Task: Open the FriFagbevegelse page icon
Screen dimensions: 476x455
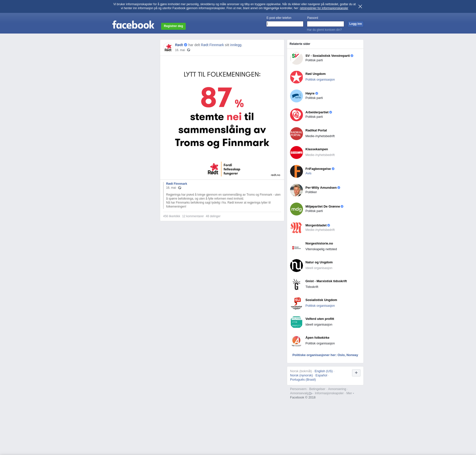Action: tap(297, 171)
